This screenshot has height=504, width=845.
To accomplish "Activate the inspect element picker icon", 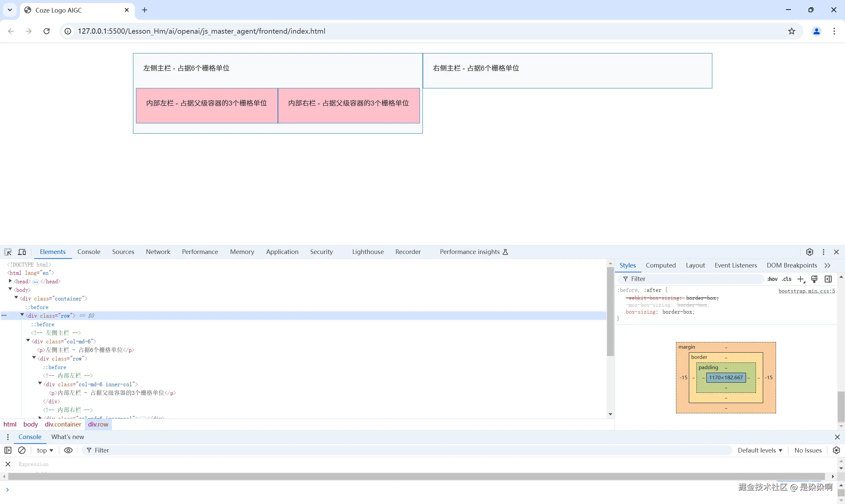I will point(8,252).
